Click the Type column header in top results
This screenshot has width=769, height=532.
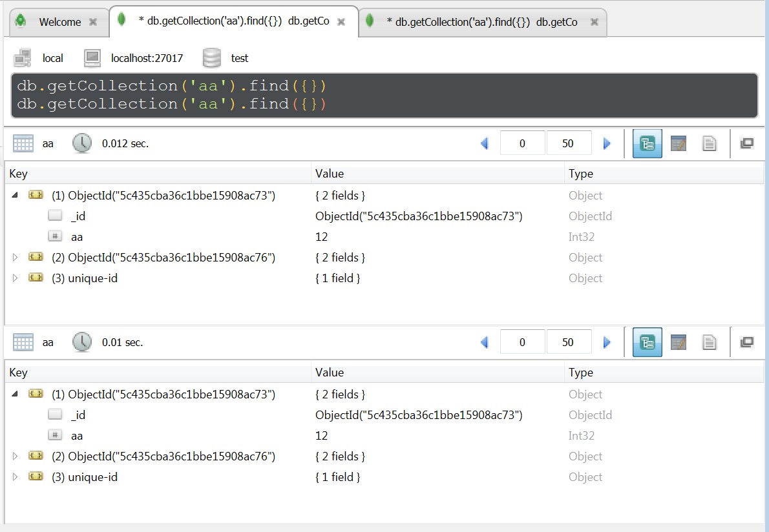[x=664, y=174]
